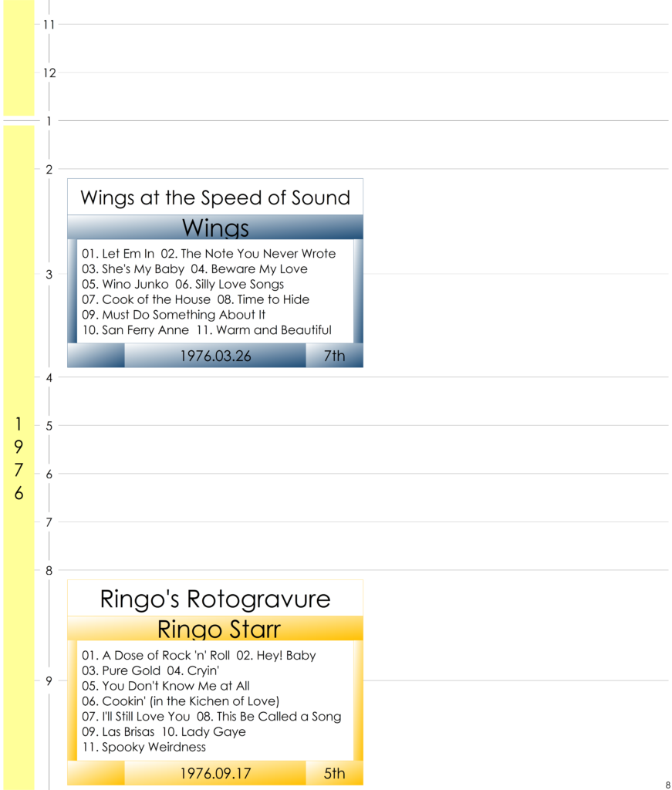Click the 5th chart position cell
This screenshot has height=790, width=672.
tap(334, 773)
